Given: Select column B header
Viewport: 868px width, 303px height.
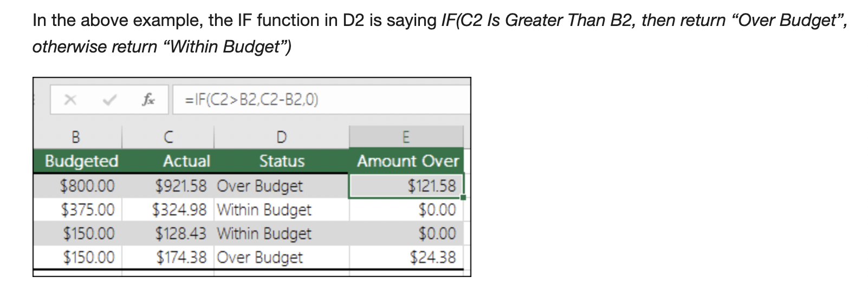Looking at the screenshot, I should coord(77,137).
